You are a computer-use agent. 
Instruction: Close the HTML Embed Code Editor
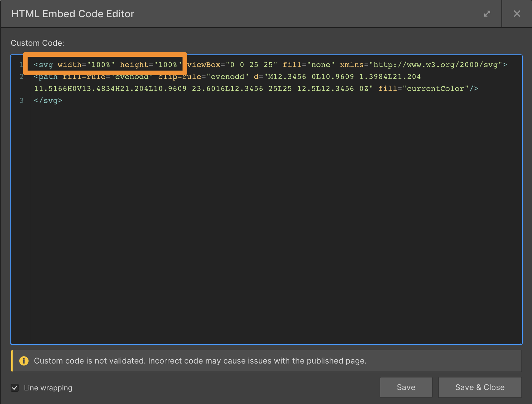(517, 14)
